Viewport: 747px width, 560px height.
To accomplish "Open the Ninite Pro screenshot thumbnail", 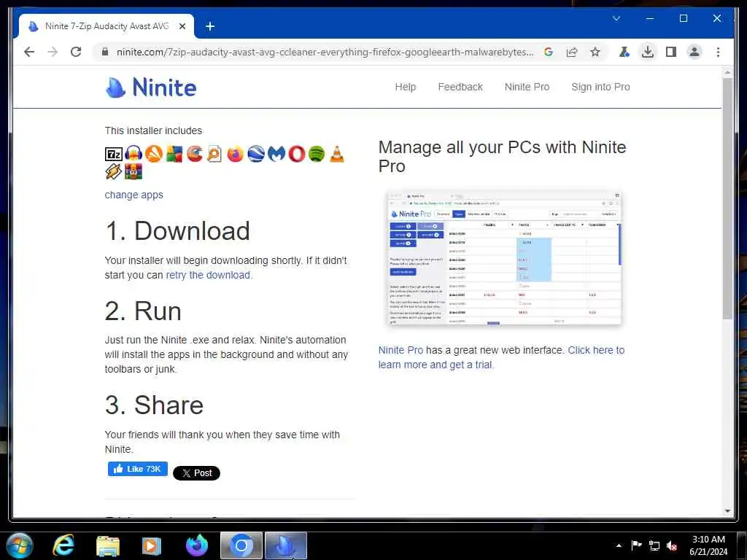I will [505, 258].
